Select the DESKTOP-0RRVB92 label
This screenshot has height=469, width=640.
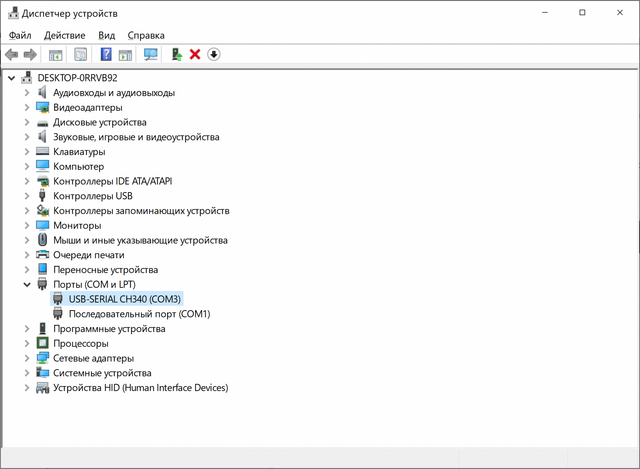(x=78, y=78)
